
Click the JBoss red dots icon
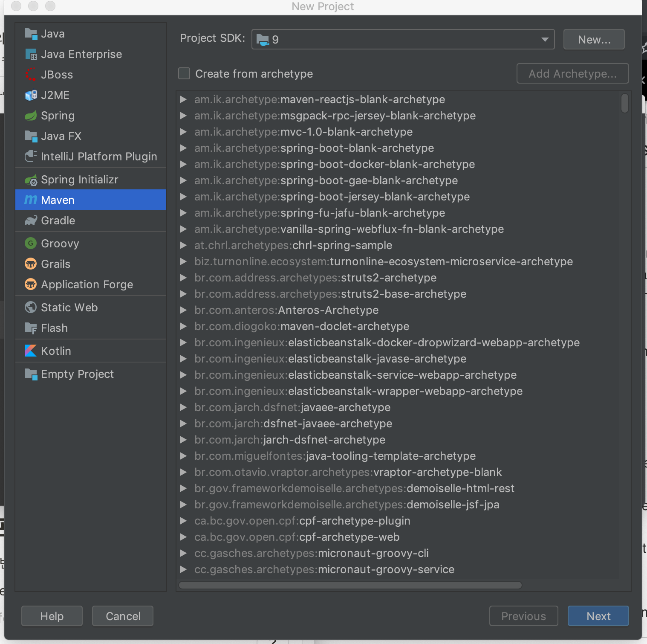click(31, 75)
